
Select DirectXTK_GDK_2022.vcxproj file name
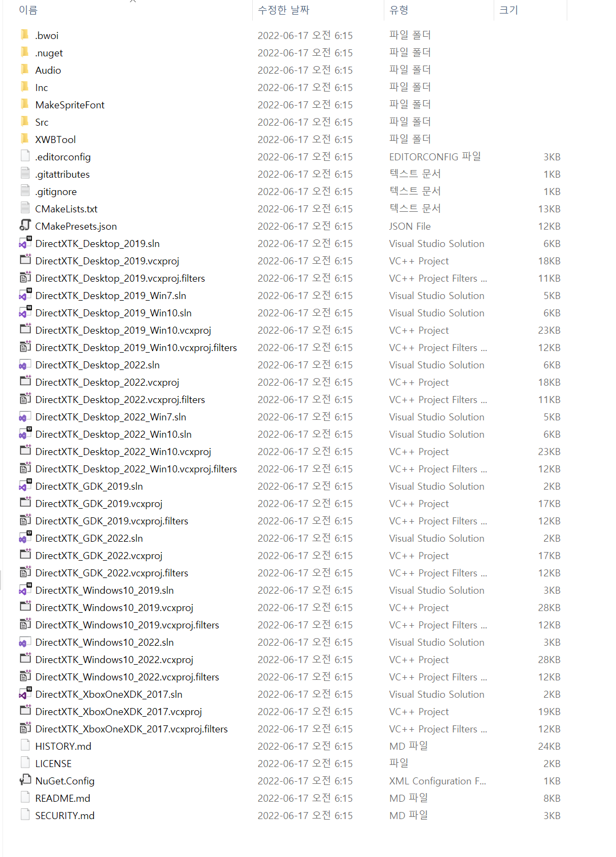tap(99, 556)
